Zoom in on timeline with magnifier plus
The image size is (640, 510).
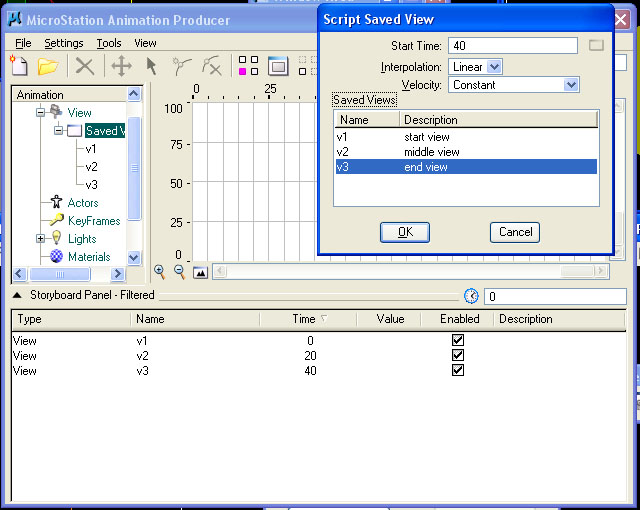point(160,272)
